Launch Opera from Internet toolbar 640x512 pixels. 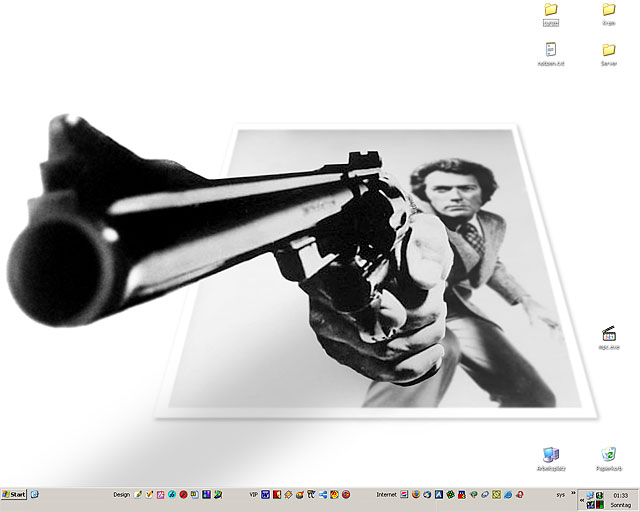pos(520,494)
